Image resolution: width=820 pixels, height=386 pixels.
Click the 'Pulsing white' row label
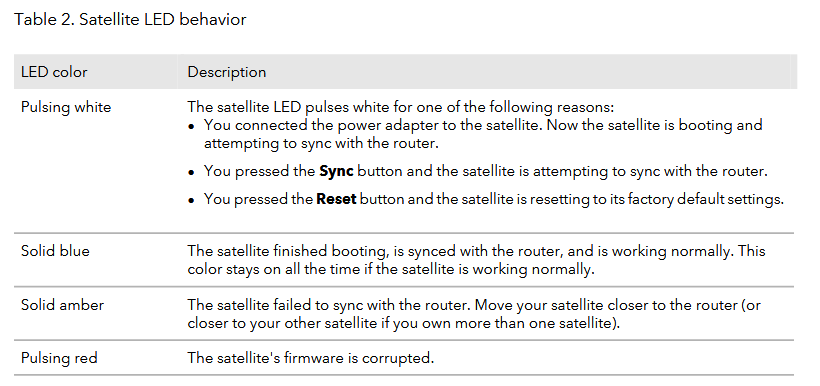click(66, 107)
